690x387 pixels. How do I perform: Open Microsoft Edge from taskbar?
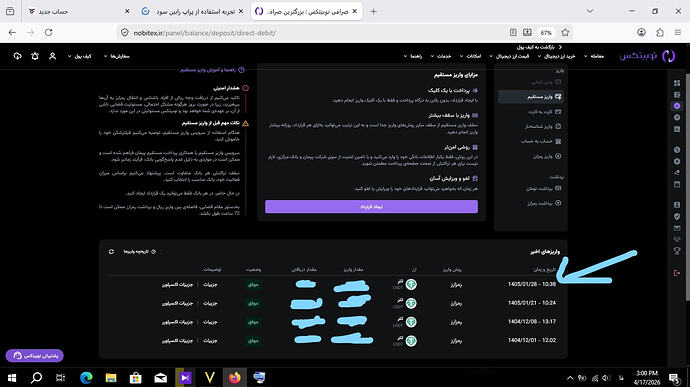click(x=86, y=377)
